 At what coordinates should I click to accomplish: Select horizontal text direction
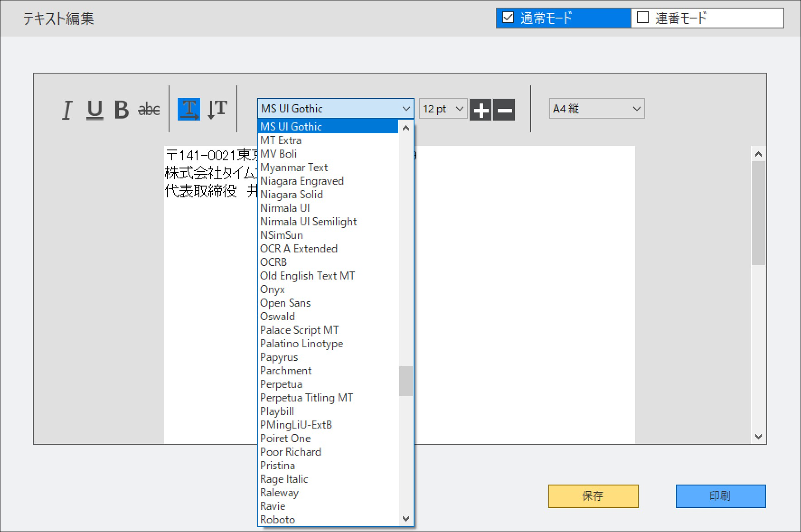click(189, 109)
